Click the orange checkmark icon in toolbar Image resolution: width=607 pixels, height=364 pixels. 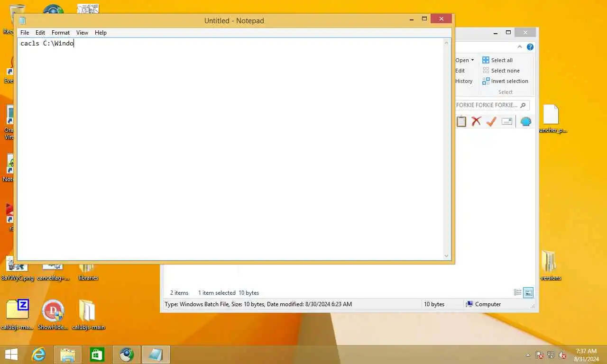pos(491,121)
